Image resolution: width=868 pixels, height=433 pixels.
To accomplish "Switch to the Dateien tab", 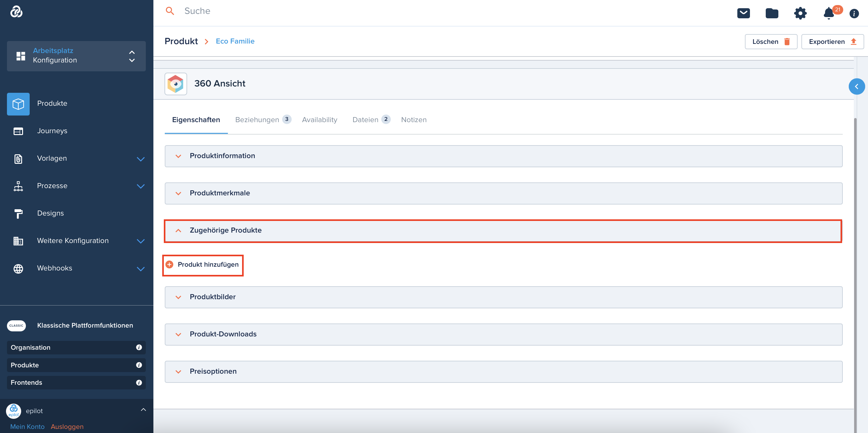I will (x=371, y=120).
